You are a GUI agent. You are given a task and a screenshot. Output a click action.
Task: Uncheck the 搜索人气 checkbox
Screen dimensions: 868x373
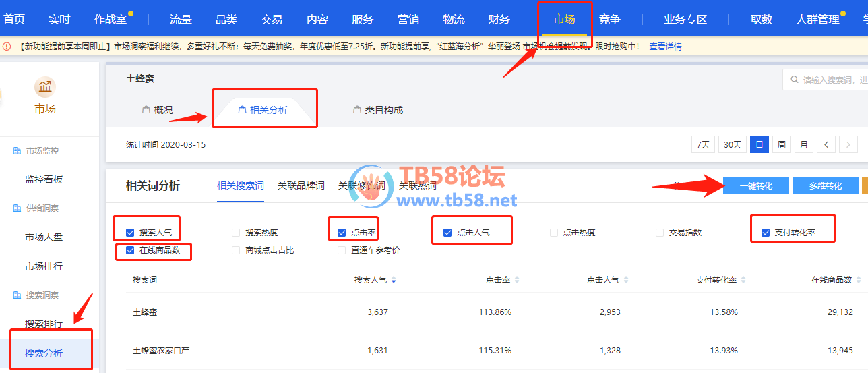tap(131, 233)
